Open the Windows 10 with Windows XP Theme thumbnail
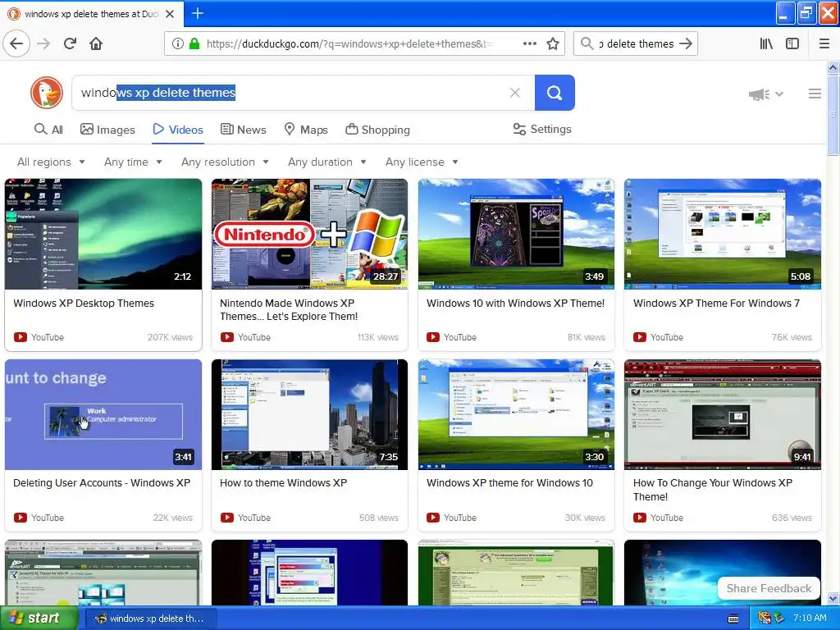Image resolution: width=840 pixels, height=630 pixels. [x=517, y=234]
